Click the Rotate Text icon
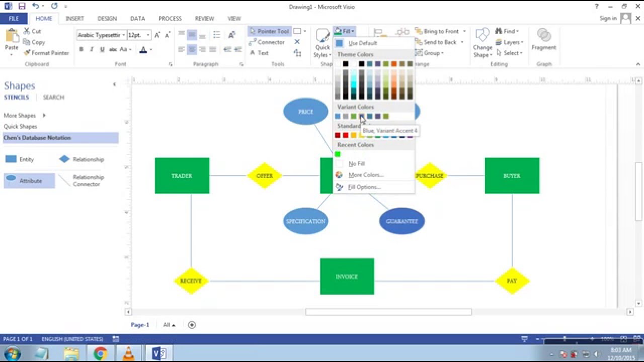644x362 pixels. pos(232,35)
